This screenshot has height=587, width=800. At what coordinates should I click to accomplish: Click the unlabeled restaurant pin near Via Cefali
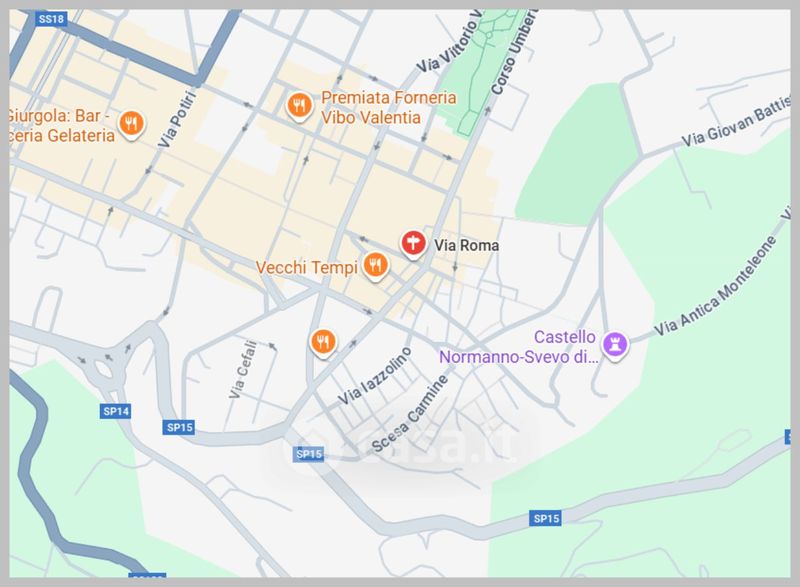323,342
